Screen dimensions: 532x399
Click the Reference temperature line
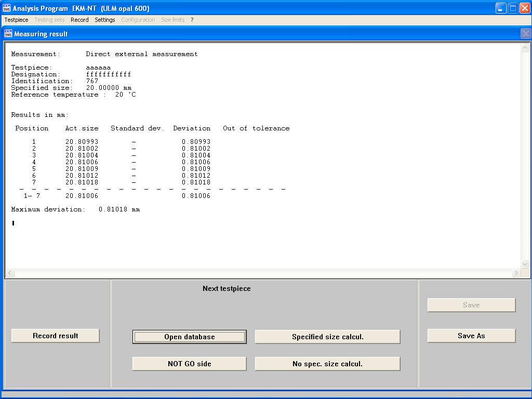(74, 95)
